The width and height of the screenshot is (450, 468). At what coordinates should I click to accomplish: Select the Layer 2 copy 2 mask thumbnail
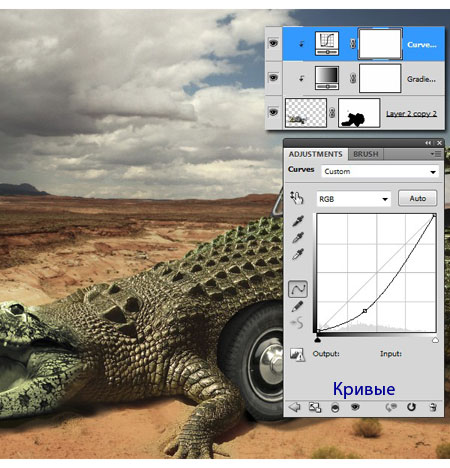pyautogui.click(x=359, y=113)
